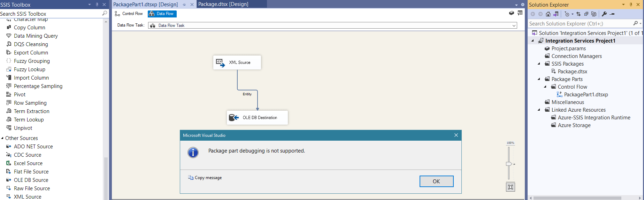Collapse the Package Parts folder

pyautogui.click(x=539, y=79)
